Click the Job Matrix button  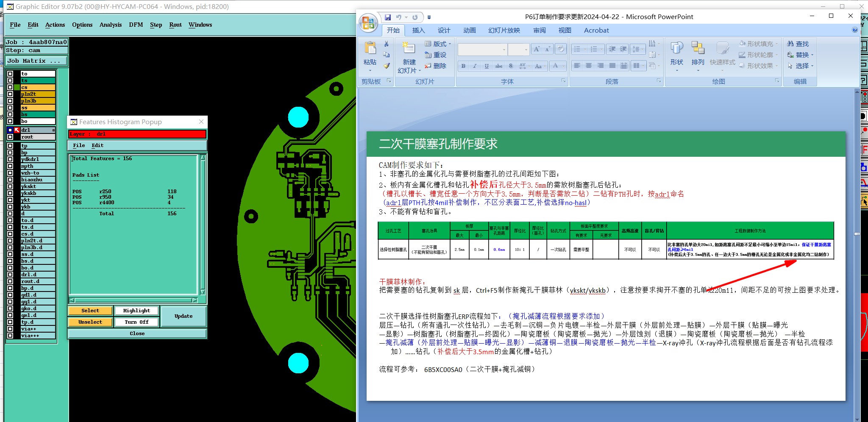[x=36, y=61]
